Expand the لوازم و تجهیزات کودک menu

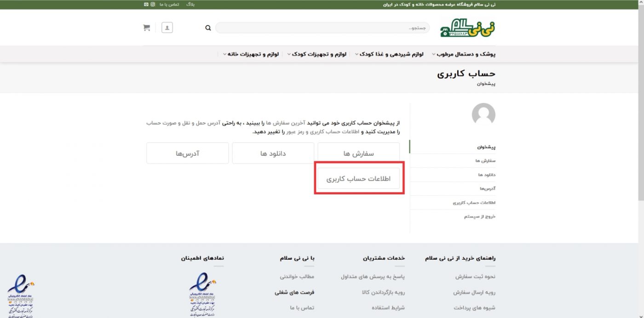point(319,54)
